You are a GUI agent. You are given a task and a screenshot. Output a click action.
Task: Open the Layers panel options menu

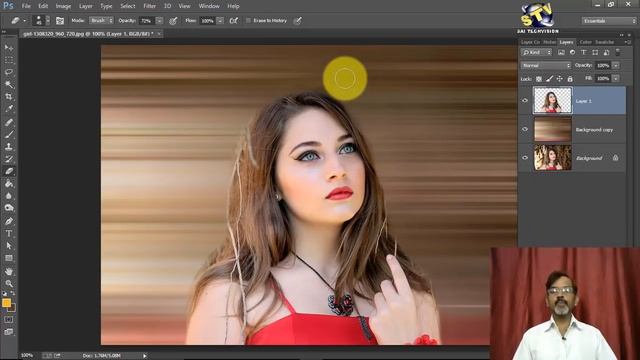(x=628, y=42)
